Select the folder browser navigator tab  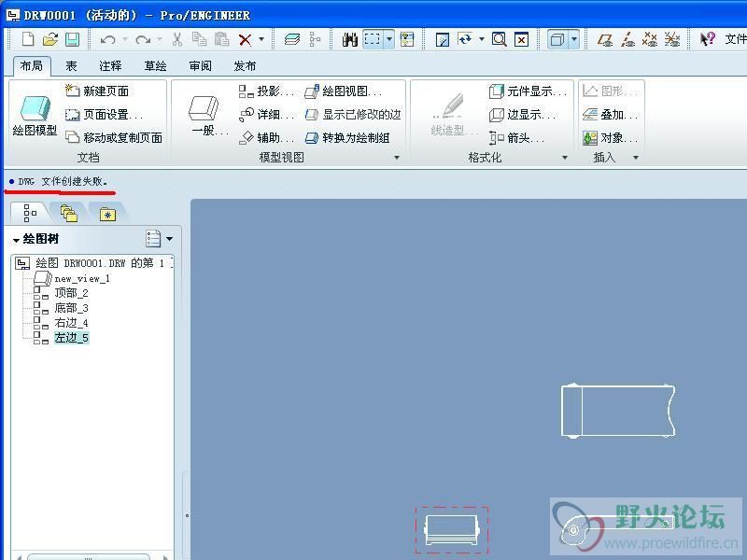[x=69, y=214]
